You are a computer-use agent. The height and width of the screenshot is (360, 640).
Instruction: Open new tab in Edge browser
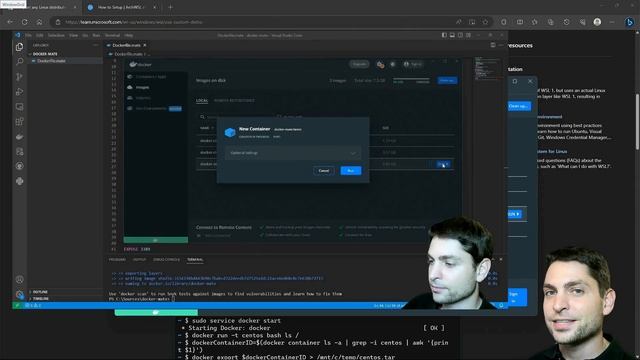170,7
